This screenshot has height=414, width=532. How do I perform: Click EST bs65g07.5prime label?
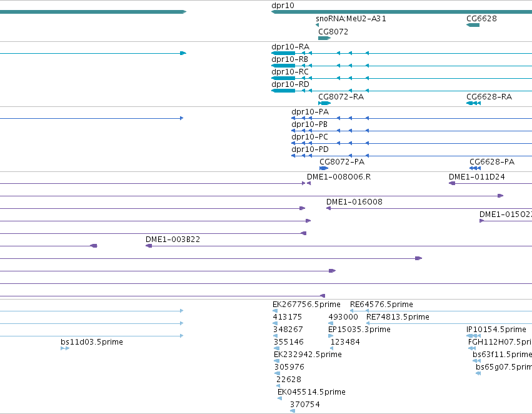(x=504, y=367)
